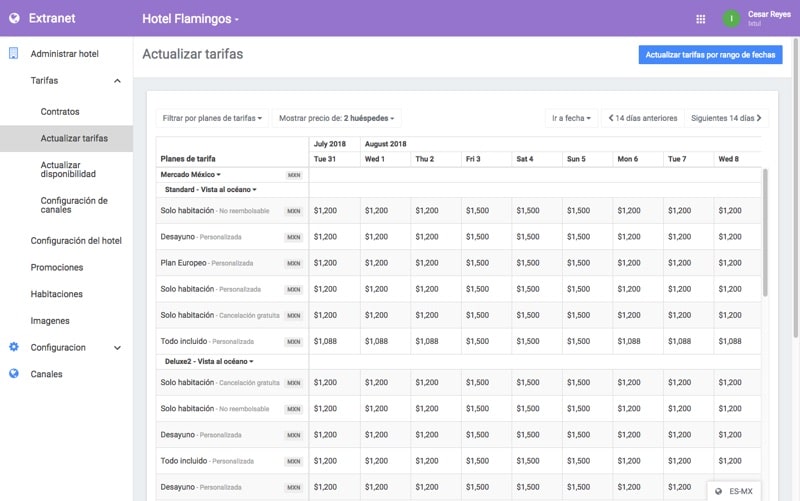This screenshot has width=800, height=501.
Task: Open Configuración de canales menu item
Action: click(74, 205)
